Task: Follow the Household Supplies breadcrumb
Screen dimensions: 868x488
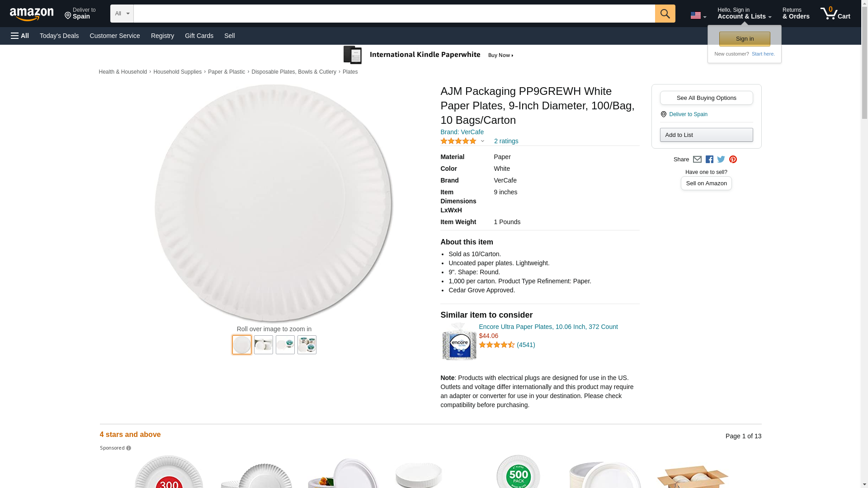Action: pyautogui.click(x=177, y=72)
